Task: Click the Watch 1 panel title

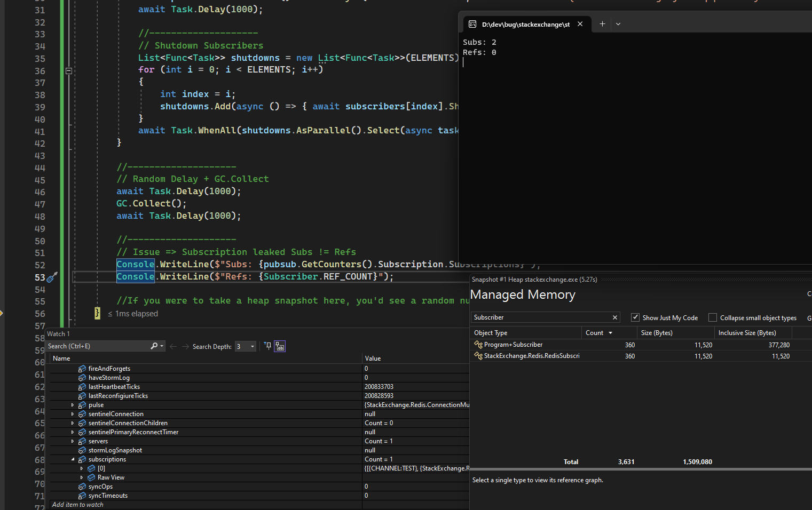Action: 58,334
